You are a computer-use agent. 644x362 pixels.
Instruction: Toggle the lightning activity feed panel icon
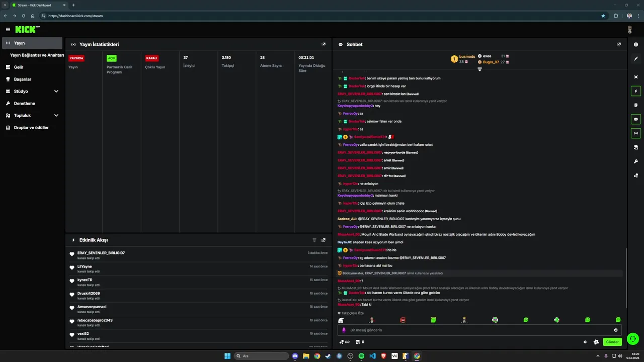coord(636,92)
